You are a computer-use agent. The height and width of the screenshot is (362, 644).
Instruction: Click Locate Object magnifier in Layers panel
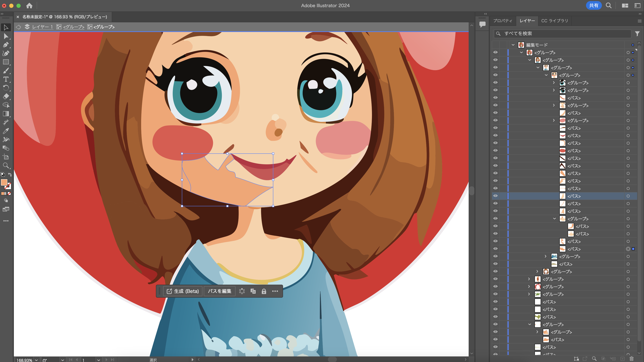point(594,359)
